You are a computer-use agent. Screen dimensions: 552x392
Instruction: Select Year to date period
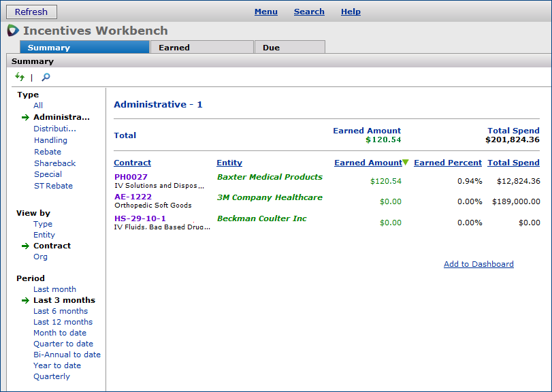(x=57, y=365)
